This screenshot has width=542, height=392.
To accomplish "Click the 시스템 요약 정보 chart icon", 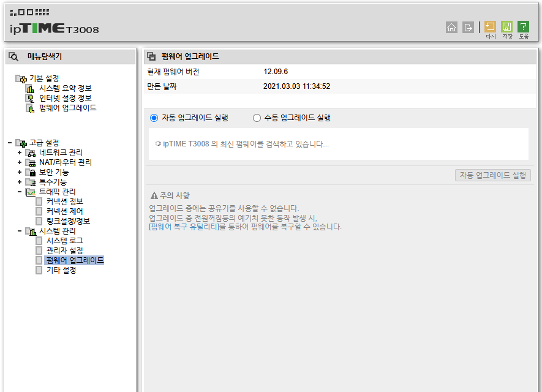I will pos(31,89).
